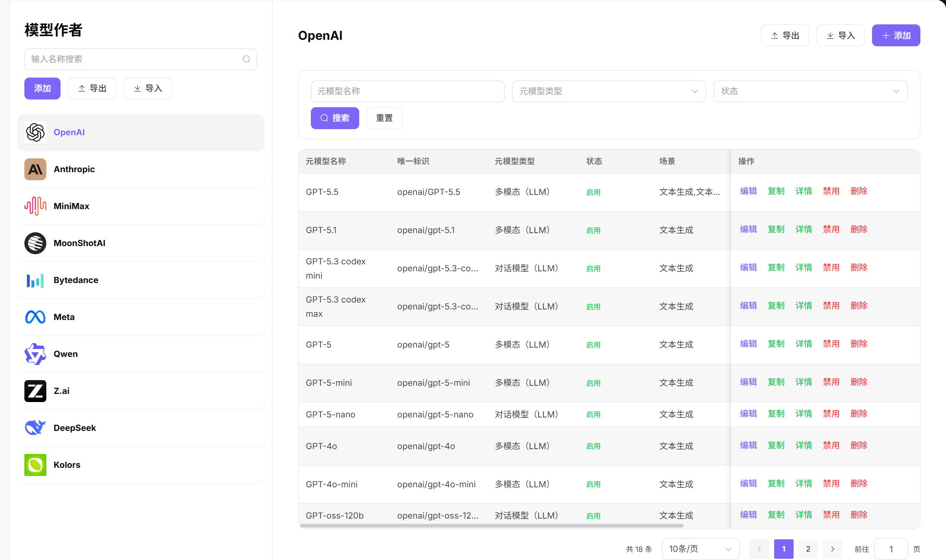Open the 状态 status dropdown
946x560 pixels.
810,91
